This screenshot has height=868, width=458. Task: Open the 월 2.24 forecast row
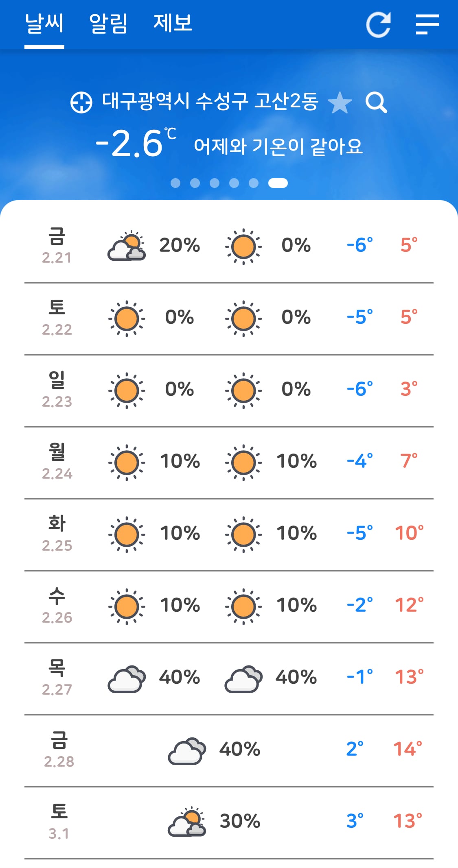229,463
